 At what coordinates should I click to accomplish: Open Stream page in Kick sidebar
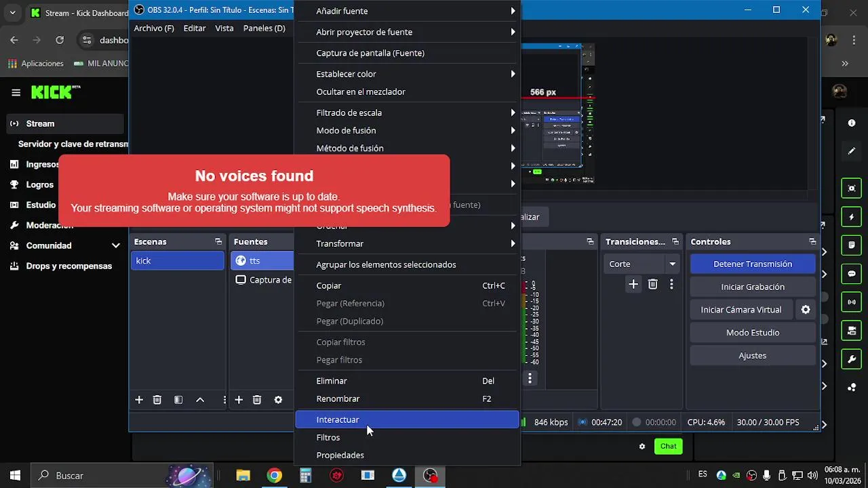[65, 123]
